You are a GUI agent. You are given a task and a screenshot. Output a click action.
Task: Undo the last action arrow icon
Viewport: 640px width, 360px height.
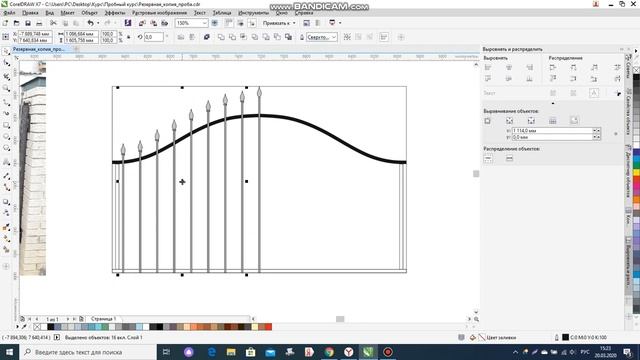pyautogui.click(x=91, y=23)
